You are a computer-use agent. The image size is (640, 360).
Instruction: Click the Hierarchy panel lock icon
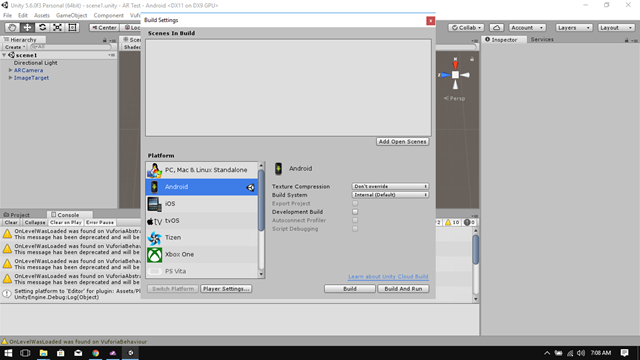104,40
